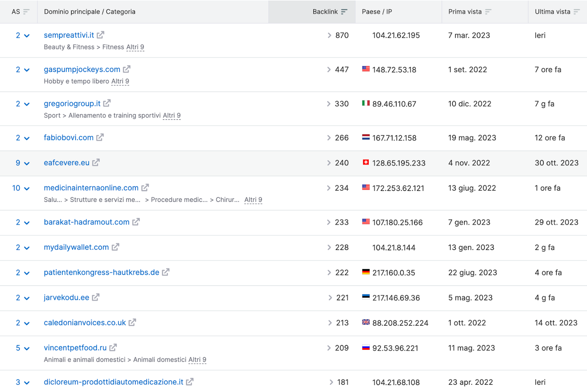
Task: Open the barakat-hadramout.com domain link
Action: [x=86, y=222]
